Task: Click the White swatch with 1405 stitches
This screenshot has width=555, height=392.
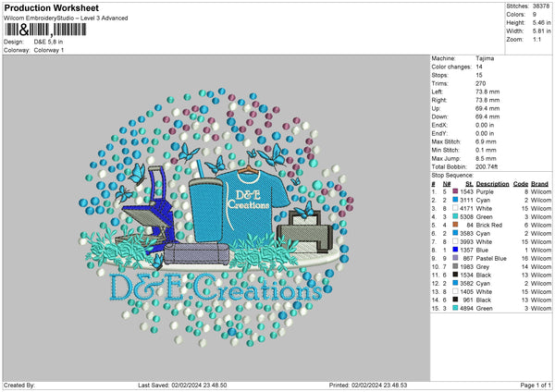Action: pos(455,291)
